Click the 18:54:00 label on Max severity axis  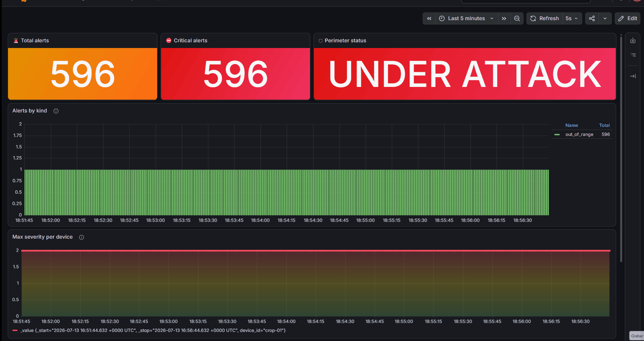pos(286,322)
